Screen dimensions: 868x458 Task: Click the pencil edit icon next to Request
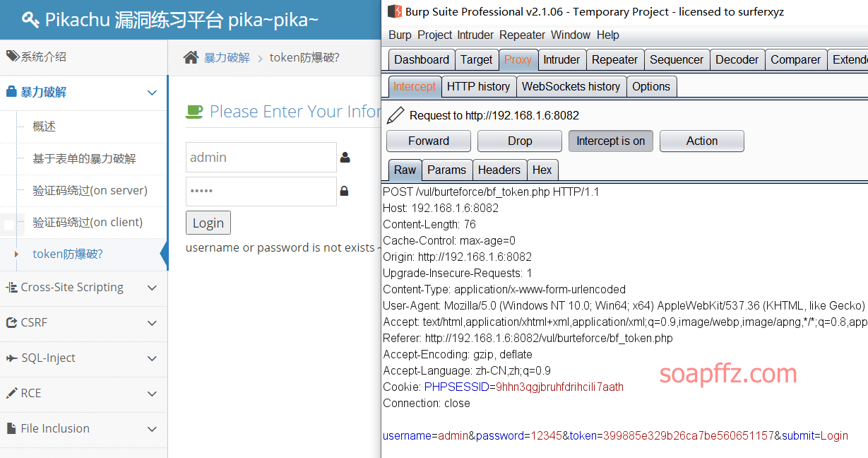(396, 115)
